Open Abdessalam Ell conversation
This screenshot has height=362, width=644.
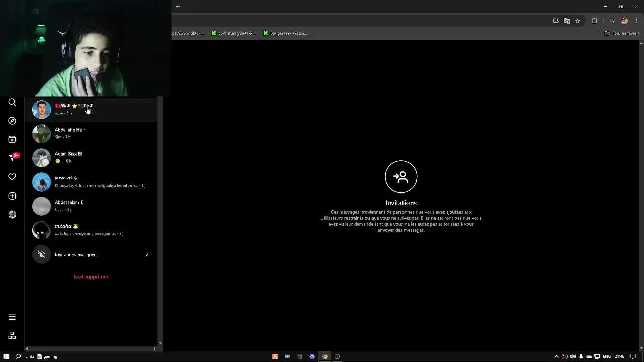click(x=91, y=206)
